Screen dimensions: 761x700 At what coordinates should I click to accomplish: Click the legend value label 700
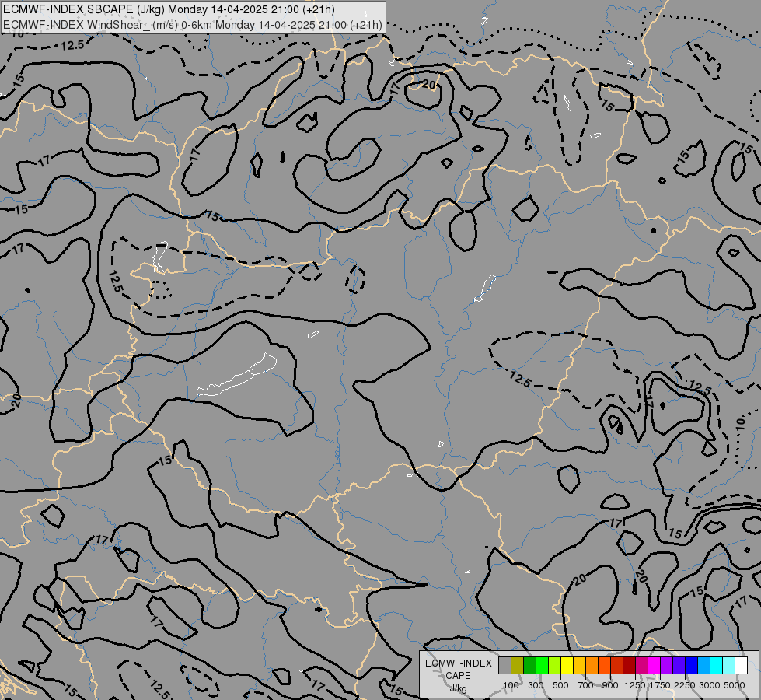click(x=586, y=685)
